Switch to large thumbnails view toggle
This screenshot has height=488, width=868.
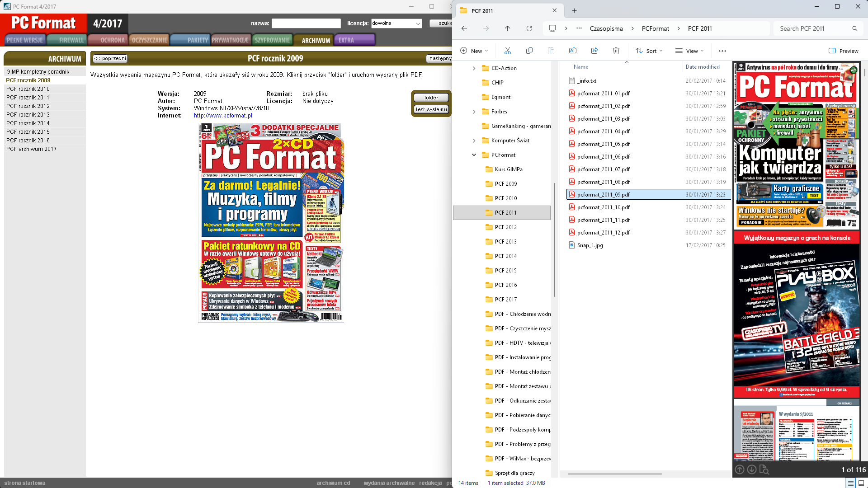[x=861, y=483]
